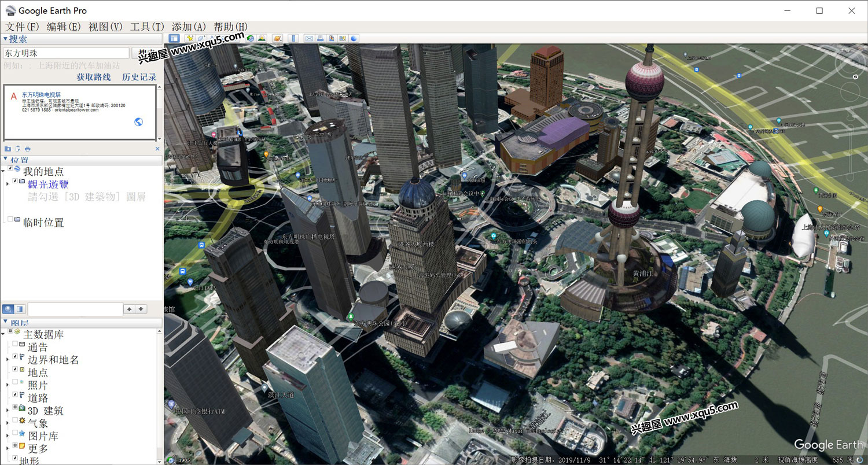Select the ruler measurement tool
The width and height of the screenshot is (868, 465).
[x=293, y=38]
